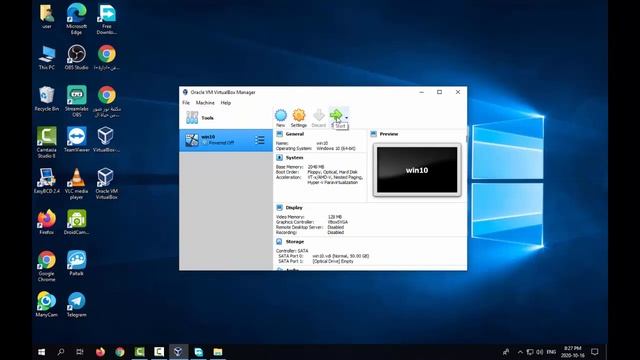Click the taskbar clock
The height and width of the screenshot is (360, 640).
pyautogui.click(x=573, y=352)
